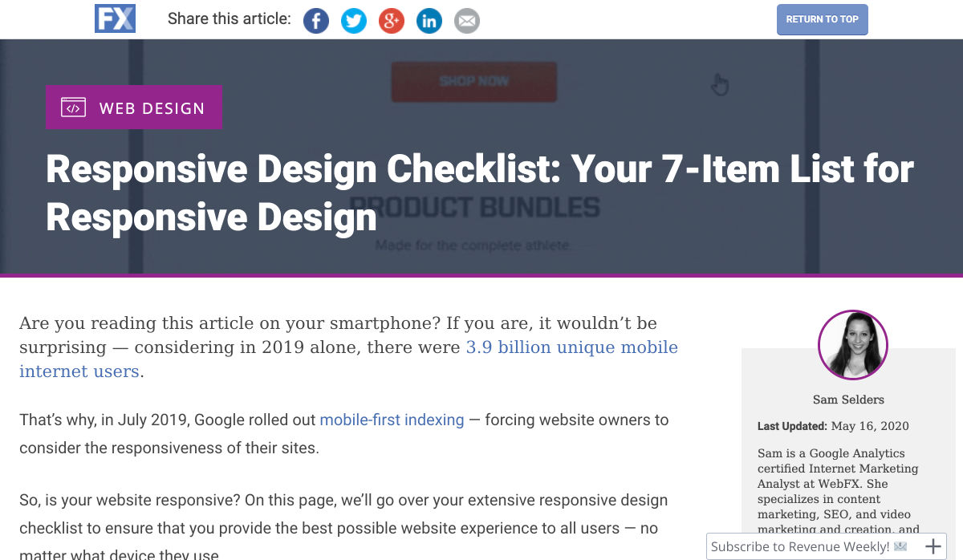This screenshot has width=963, height=560.
Task: Click the Subscribe to Revenue Weekly bar
Action: pyautogui.click(x=828, y=546)
